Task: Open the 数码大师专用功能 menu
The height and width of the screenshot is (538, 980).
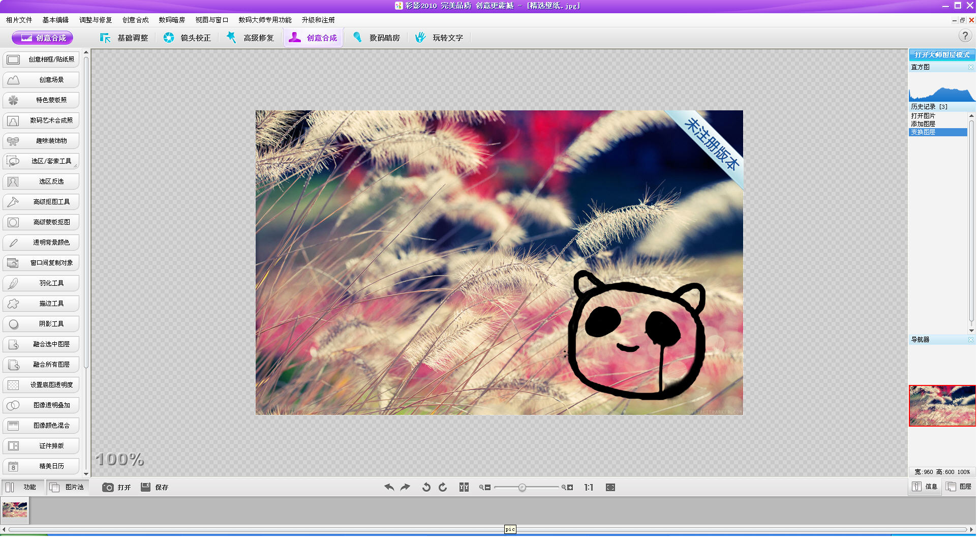Action: [265, 20]
